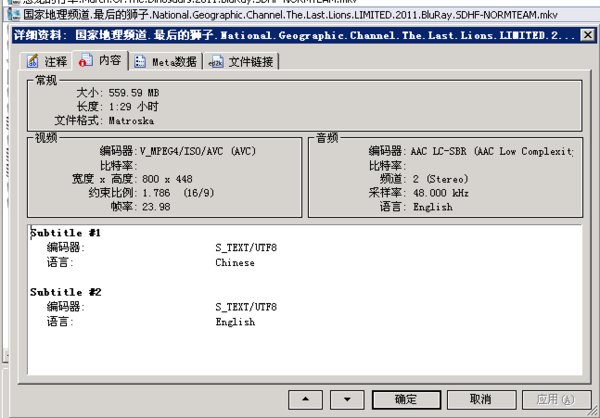Click the channels value 2 (Stereo)
This screenshot has height=418, width=600.
point(440,179)
